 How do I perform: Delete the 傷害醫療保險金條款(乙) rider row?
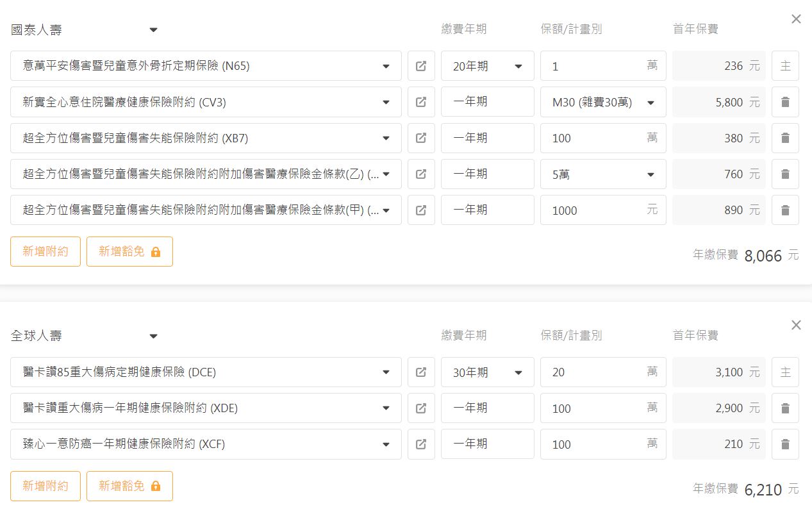coord(785,174)
